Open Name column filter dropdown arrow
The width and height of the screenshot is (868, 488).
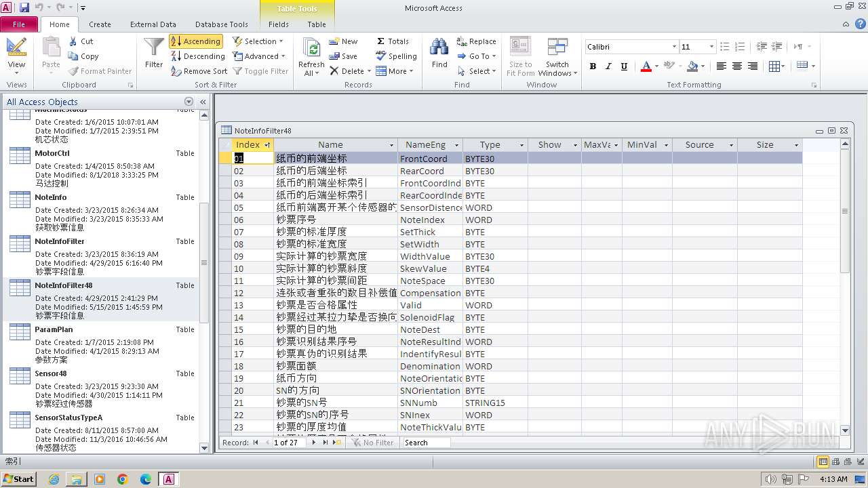tap(391, 145)
